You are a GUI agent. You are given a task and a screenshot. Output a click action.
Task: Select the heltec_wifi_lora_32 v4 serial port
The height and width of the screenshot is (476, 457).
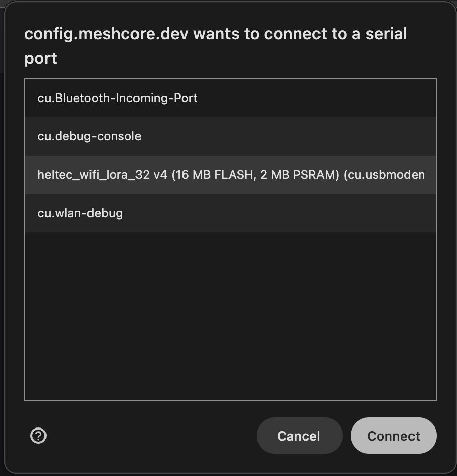pos(230,175)
